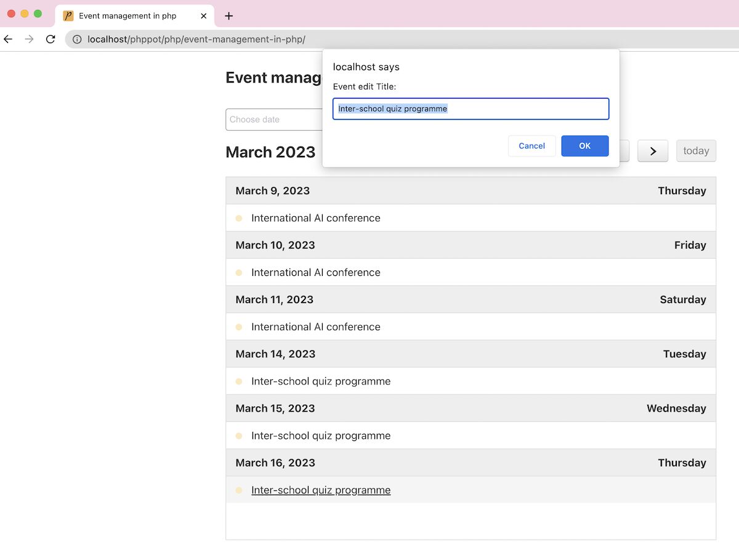Click the yellow dot beside March 15 event
The image size is (739, 560).
coord(239,436)
